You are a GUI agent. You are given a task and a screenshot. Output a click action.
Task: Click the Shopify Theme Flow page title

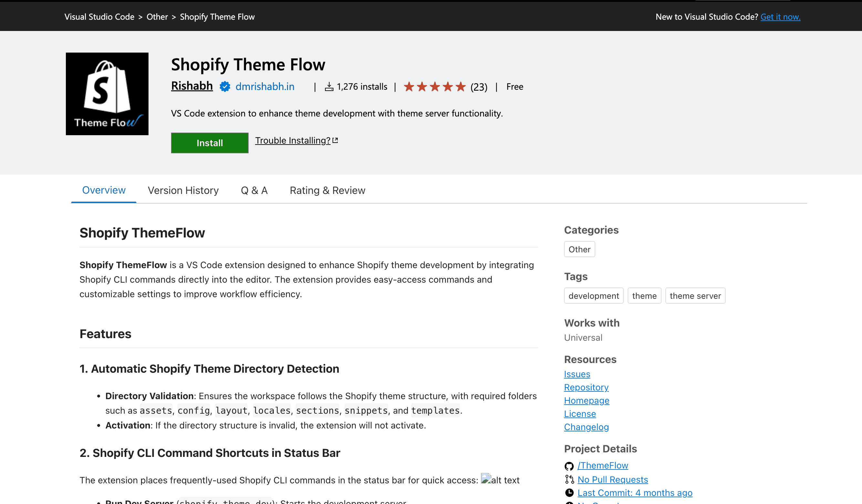click(x=248, y=65)
